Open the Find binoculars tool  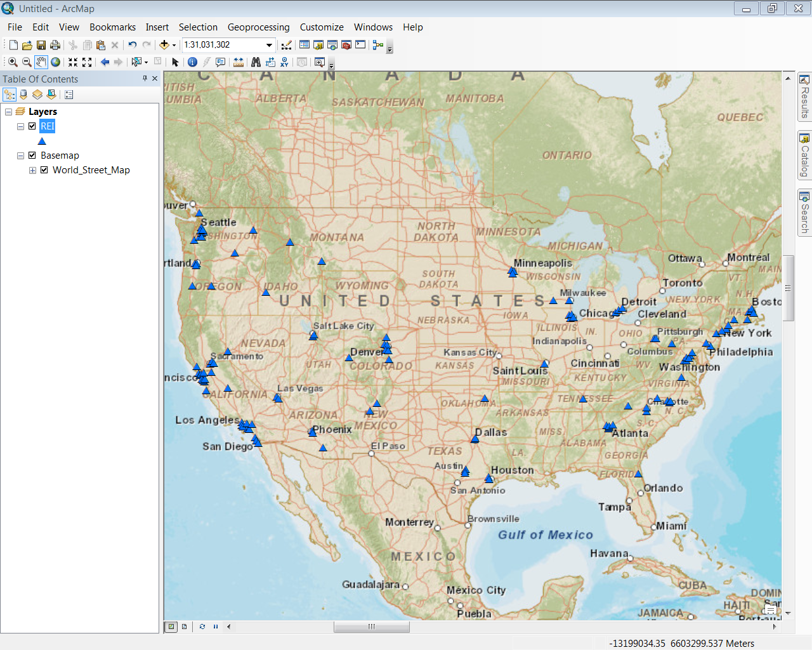click(256, 62)
